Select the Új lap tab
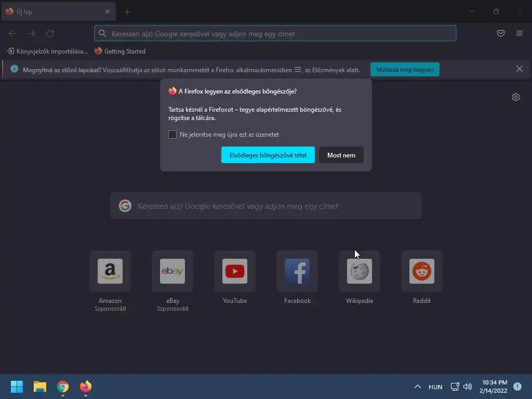532x399 pixels. point(58,11)
